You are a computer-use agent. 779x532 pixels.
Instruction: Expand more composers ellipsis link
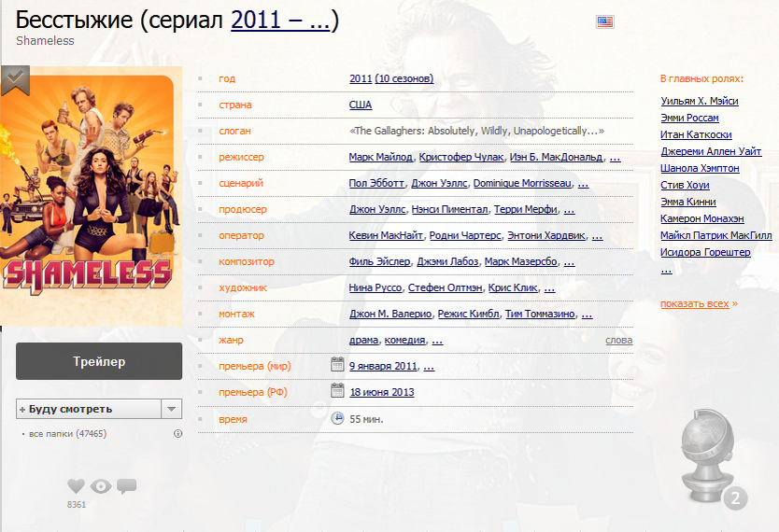(570, 262)
